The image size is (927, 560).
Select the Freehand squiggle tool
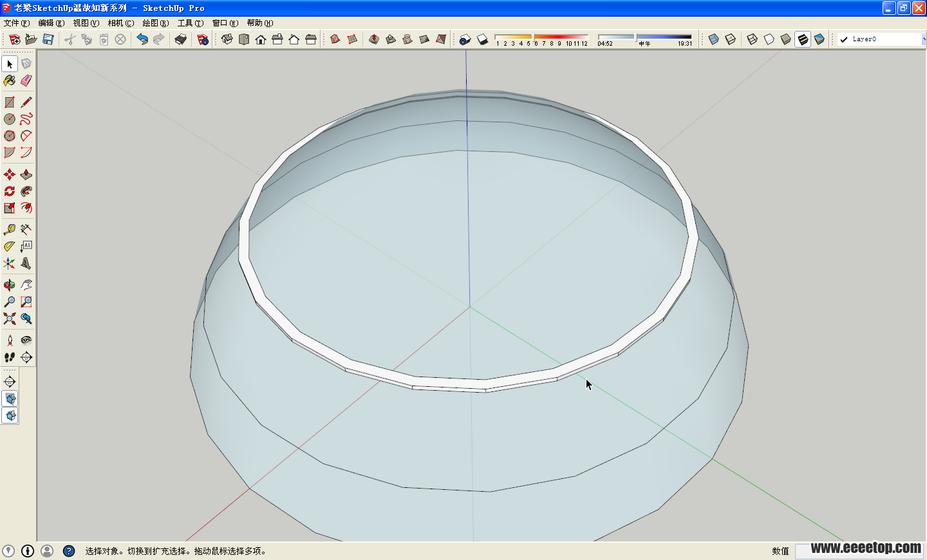26,119
